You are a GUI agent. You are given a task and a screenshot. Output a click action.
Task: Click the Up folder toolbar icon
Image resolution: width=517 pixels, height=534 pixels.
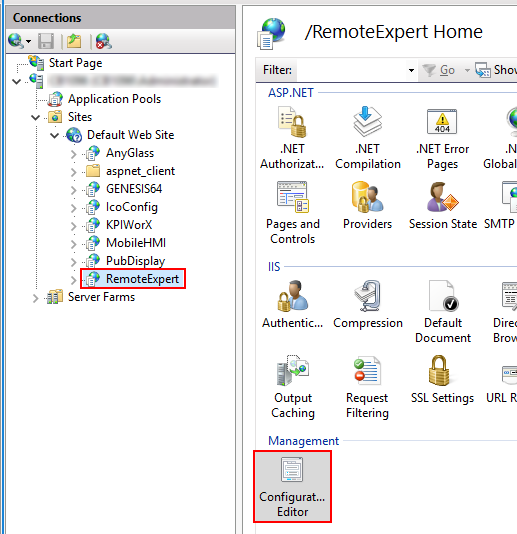coord(74,41)
